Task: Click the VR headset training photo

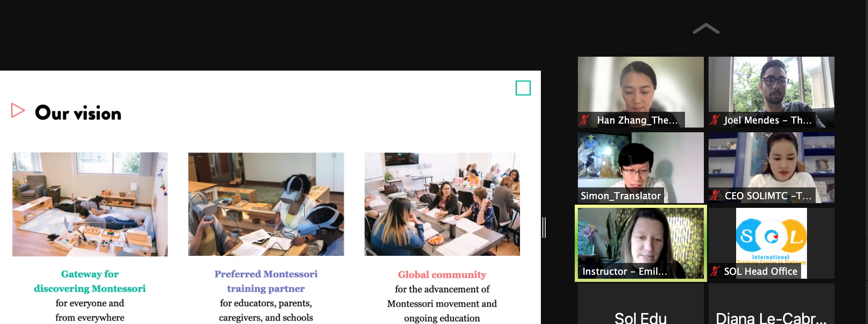Action: click(x=266, y=204)
